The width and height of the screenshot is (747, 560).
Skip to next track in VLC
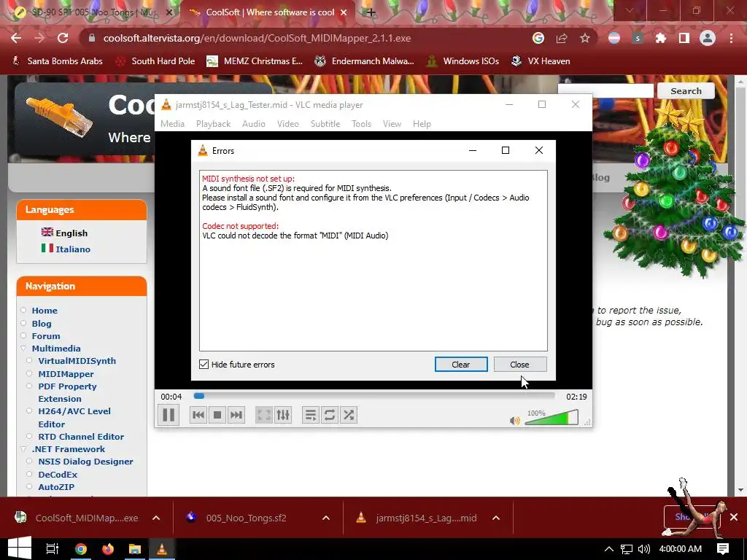pos(236,415)
